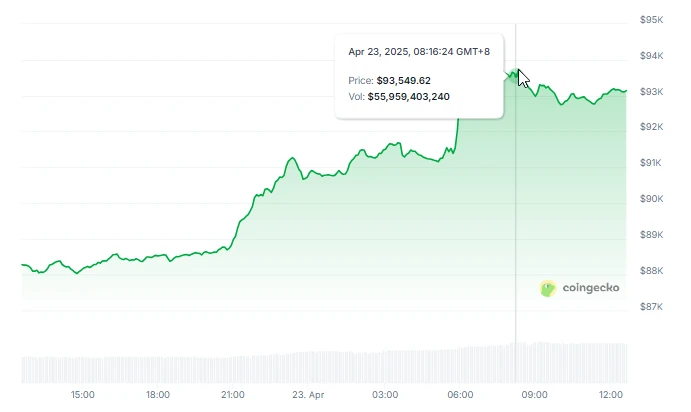Click the $90K y-axis label
The width and height of the screenshot is (691, 412).
point(653,199)
